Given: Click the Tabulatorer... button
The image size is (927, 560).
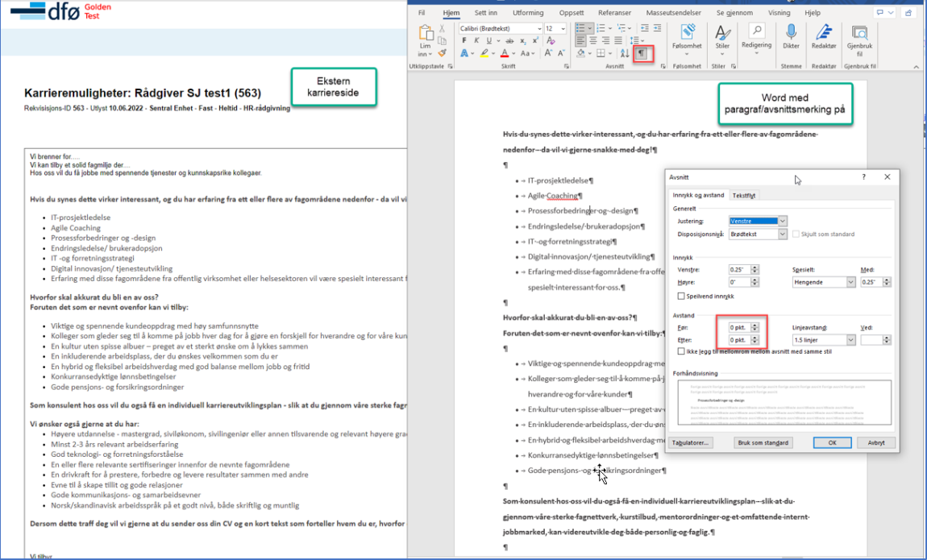Looking at the screenshot, I should [x=691, y=442].
